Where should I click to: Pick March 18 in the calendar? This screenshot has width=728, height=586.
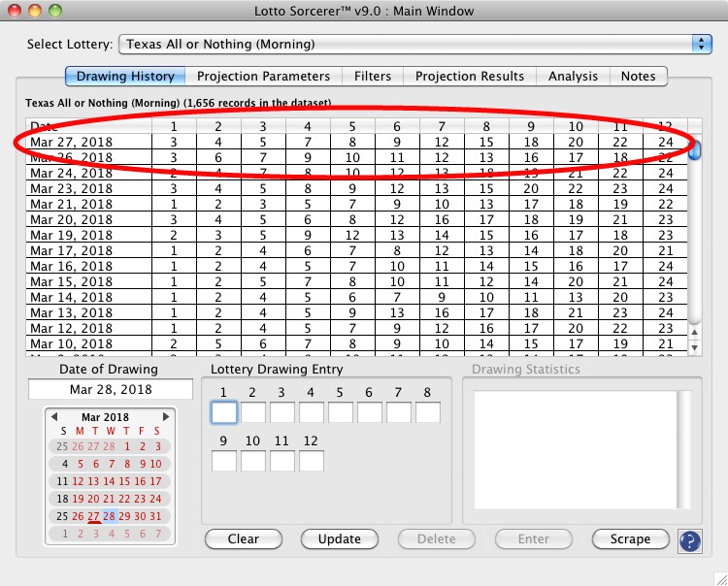tap(63, 499)
